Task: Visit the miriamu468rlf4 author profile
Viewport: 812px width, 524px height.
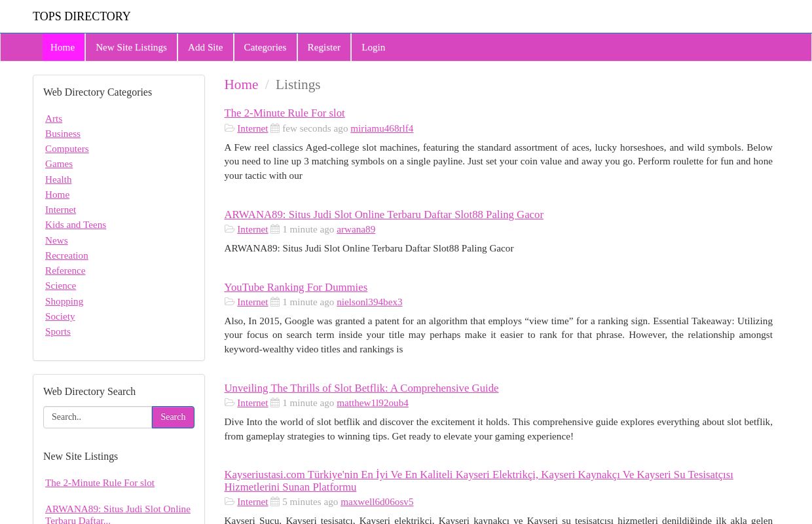Action: pos(382,128)
